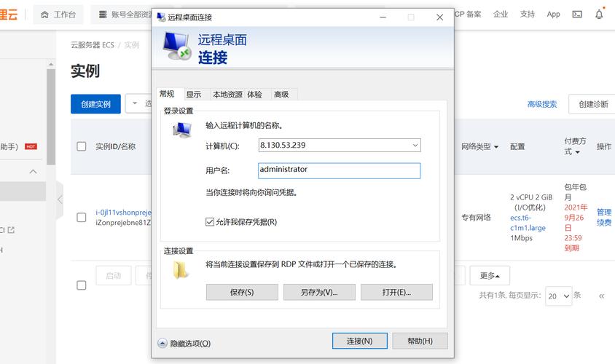Click the 专有网络 cell

pos(476,218)
